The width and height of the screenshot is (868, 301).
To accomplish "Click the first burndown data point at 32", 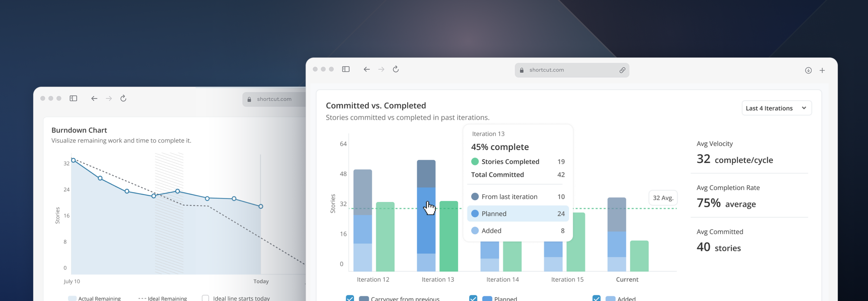I will [74, 160].
